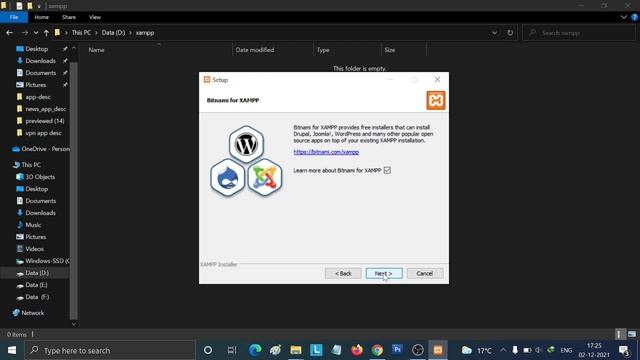
Task: Close the Setup dialog
Action: (x=437, y=80)
